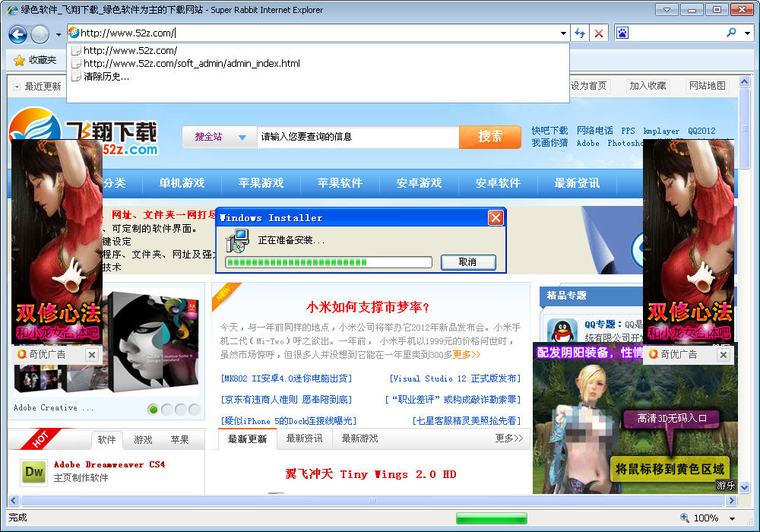Select the second carousel dot
Image resolution: width=760 pixels, height=532 pixels.
(166, 410)
